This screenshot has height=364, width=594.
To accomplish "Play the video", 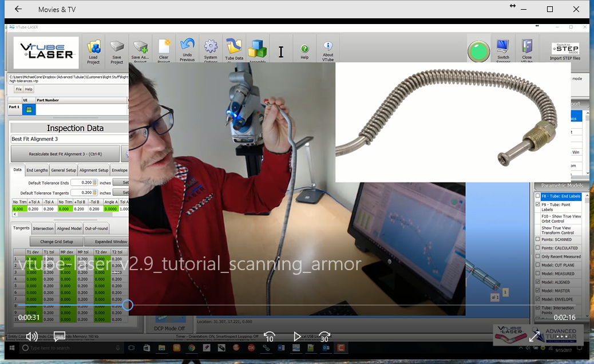I will (297, 337).
